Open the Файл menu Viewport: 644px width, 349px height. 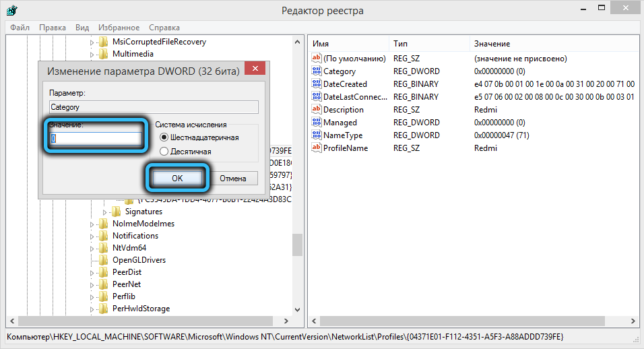tap(20, 28)
